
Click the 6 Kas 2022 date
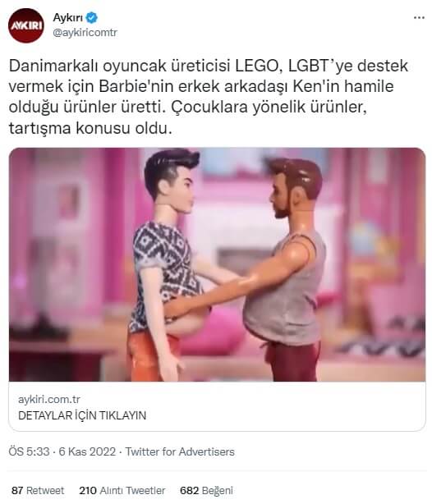[x=87, y=451]
